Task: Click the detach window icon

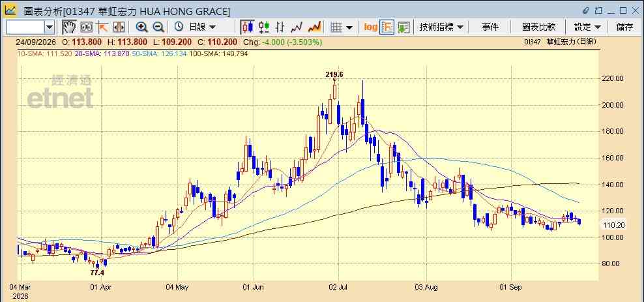Action: pos(599,10)
